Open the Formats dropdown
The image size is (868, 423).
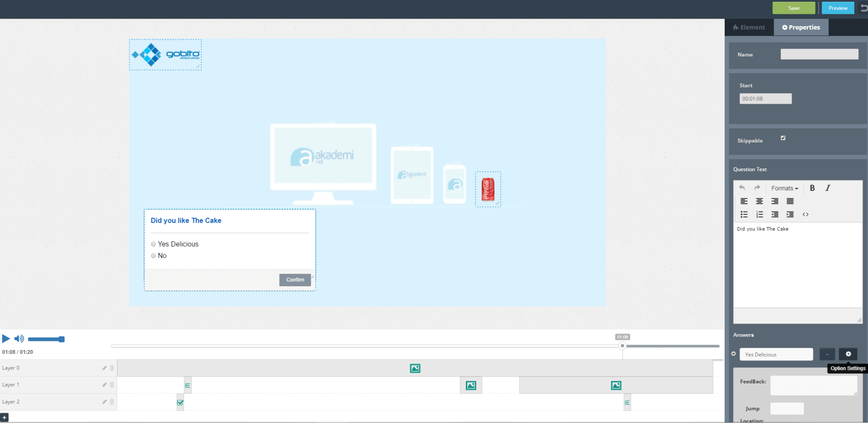(x=784, y=188)
